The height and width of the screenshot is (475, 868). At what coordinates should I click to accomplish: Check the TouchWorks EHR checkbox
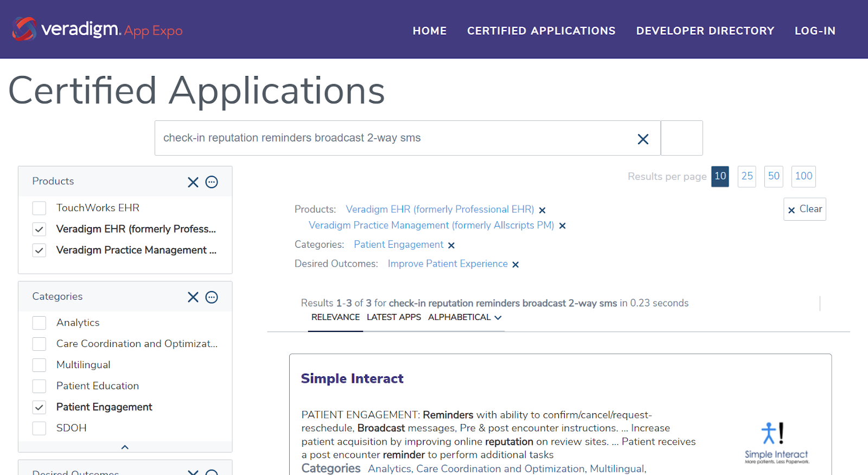pyautogui.click(x=39, y=208)
